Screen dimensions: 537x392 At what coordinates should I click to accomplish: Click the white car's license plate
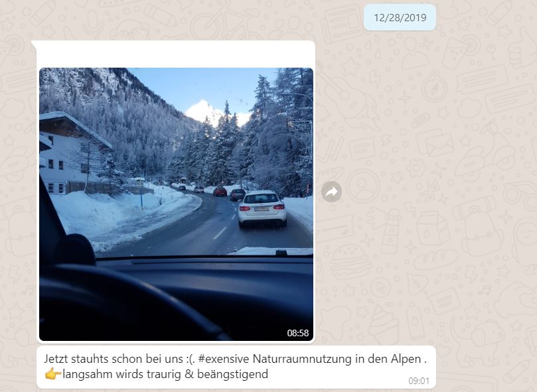[262, 209]
